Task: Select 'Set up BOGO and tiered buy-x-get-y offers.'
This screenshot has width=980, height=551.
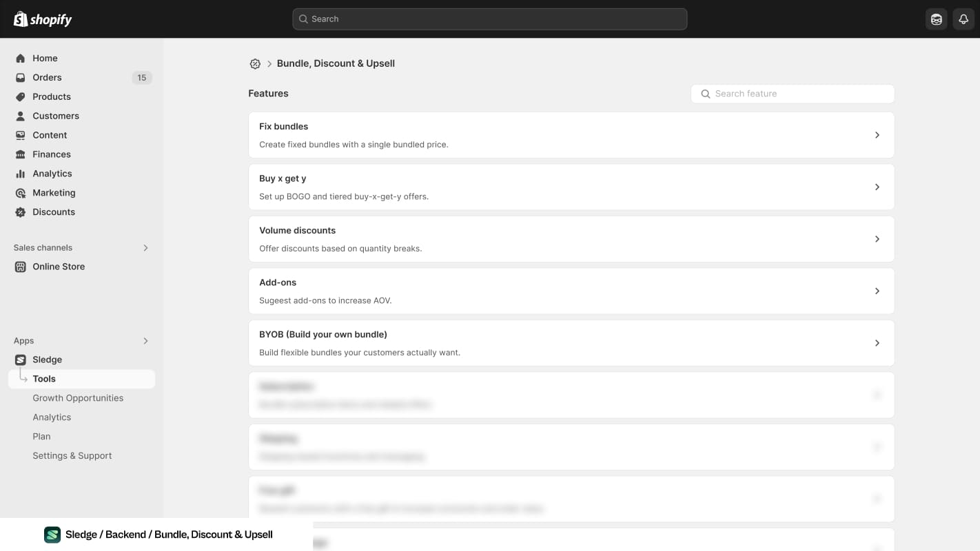Action: [344, 197]
